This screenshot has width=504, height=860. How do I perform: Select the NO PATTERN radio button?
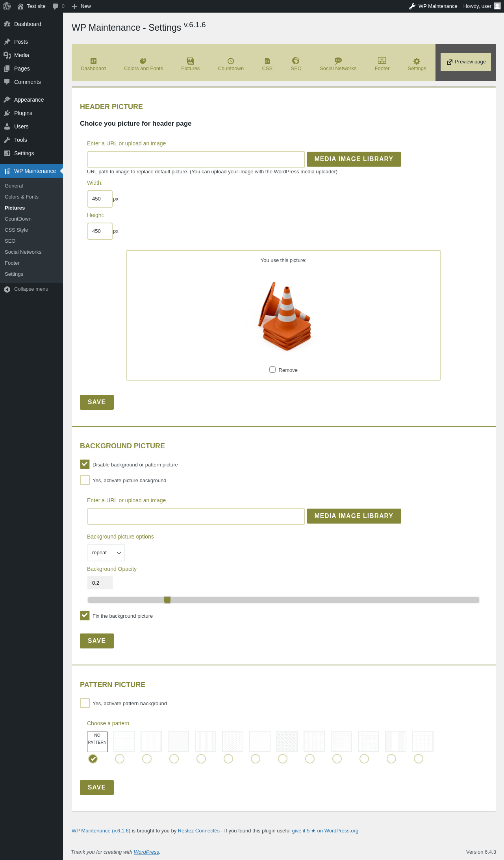point(93,759)
